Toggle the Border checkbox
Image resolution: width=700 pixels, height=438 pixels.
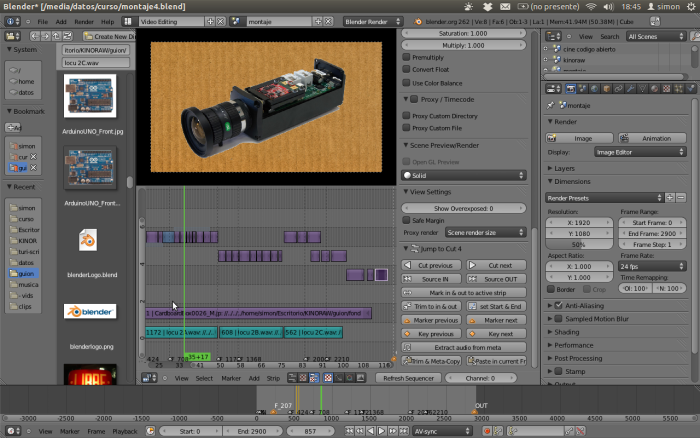point(551,289)
